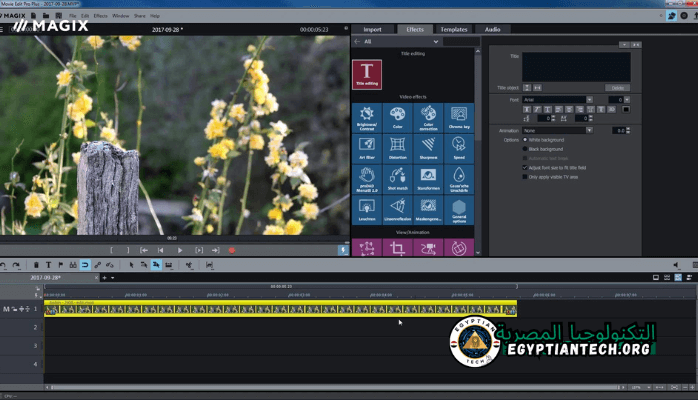This screenshot has height=400, width=698.
Task: Open the rotation purple animation tile
Action: (459, 248)
